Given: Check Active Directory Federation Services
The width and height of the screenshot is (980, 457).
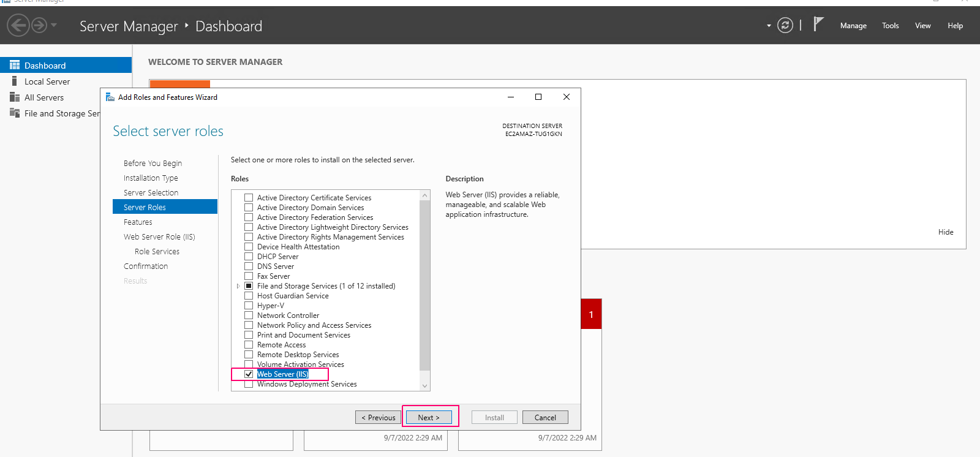Looking at the screenshot, I should click(x=249, y=217).
